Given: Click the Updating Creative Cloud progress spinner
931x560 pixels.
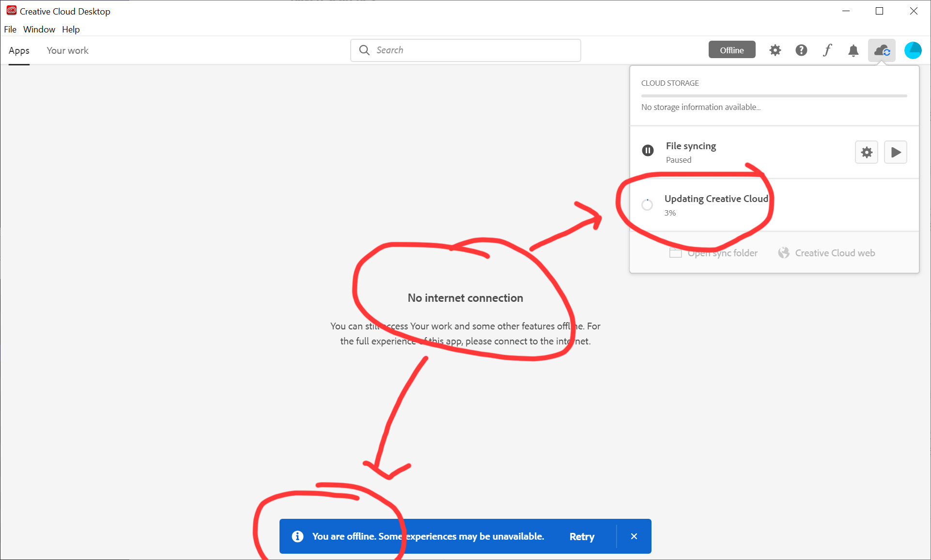Looking at the screenshot, I should 647,205.
